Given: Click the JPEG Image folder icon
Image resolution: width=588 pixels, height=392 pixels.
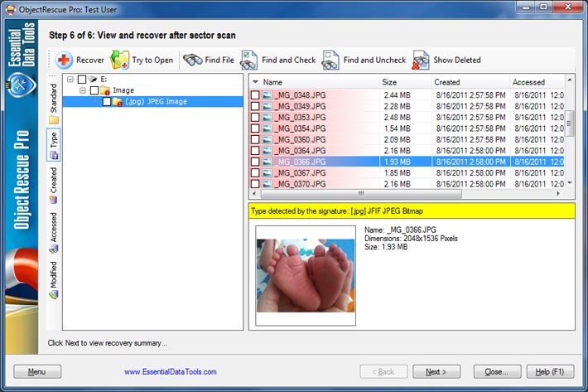Looking at the screenshot, I should 118,102.
